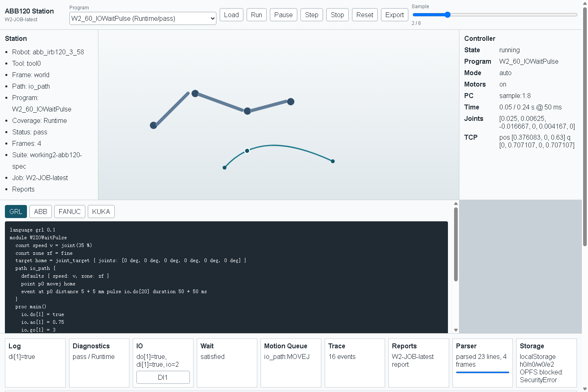Open the Reports card W2-JOB-latest report

coord(419,363)
